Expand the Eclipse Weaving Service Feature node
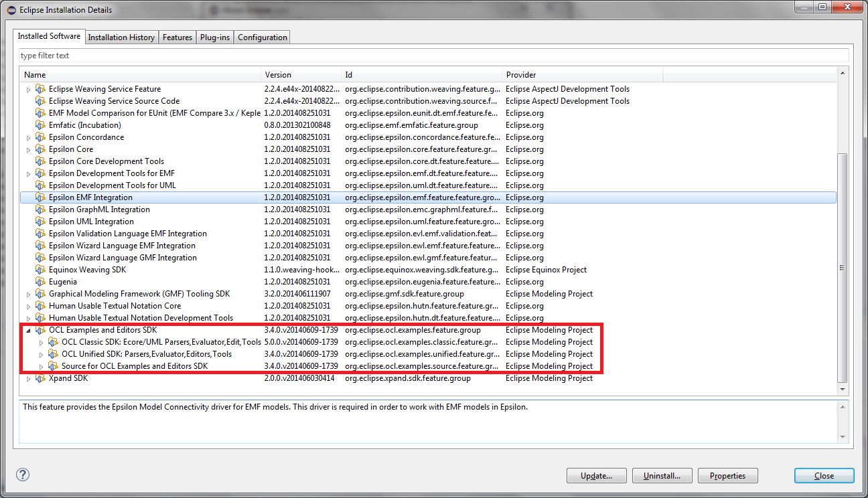This screenshot has height=498, width=868. coord(28,89)
